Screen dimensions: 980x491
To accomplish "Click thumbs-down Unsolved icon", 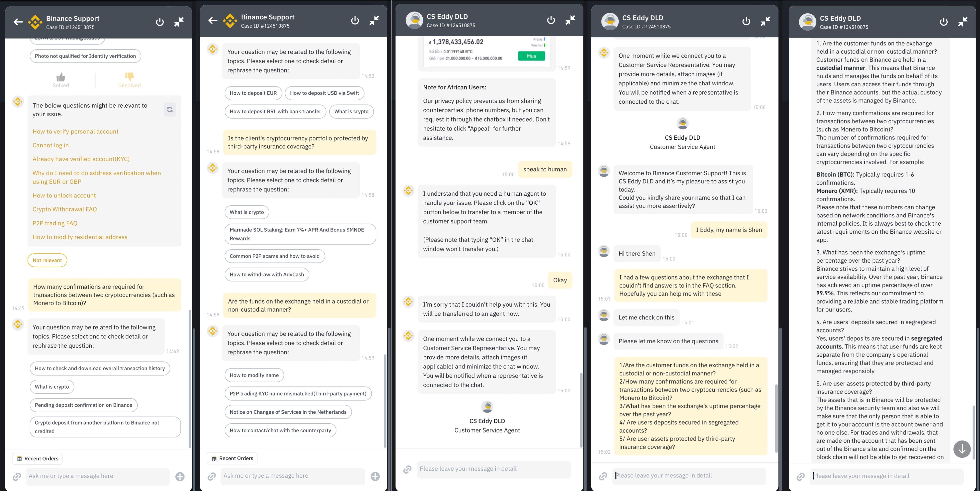I will 129,77.
